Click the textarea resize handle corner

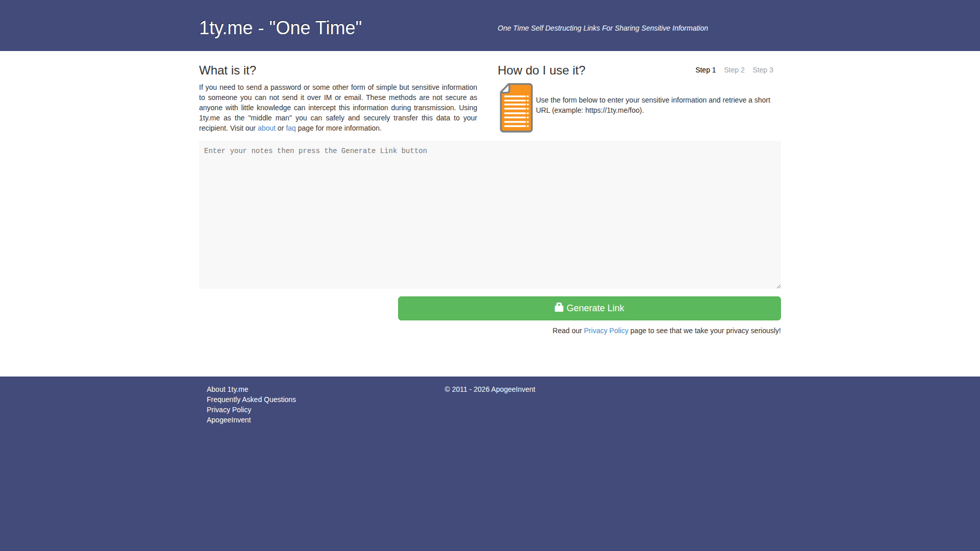[x=778, y=286]
